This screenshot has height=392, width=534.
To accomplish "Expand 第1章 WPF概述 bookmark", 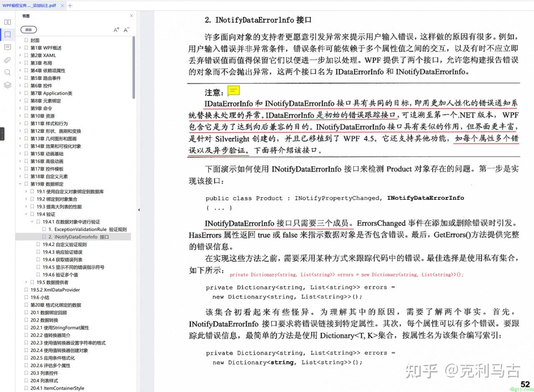I will click(20, 48).
